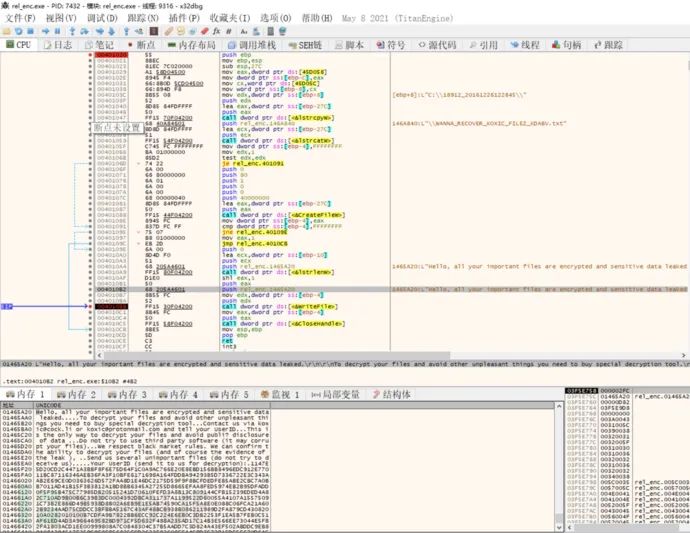Switch to the top 跟踪 trace tab
The height and width of the screenshot is (533, 690).
608,45
